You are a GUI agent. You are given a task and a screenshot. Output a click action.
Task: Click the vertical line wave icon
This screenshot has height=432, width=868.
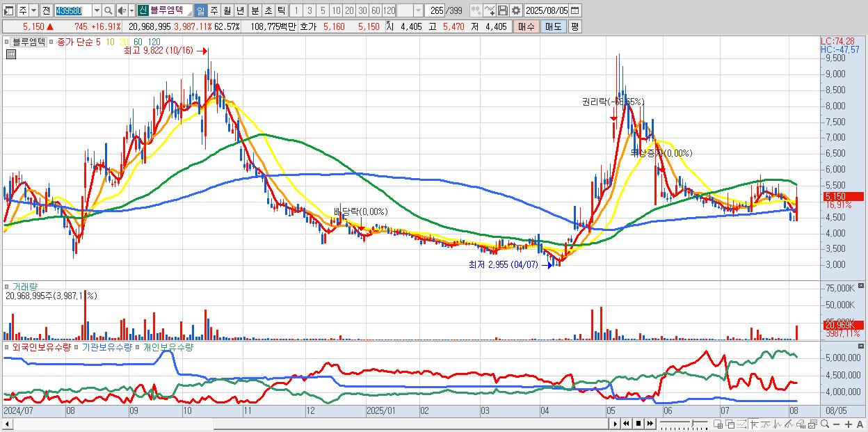(x=778, y=424)
